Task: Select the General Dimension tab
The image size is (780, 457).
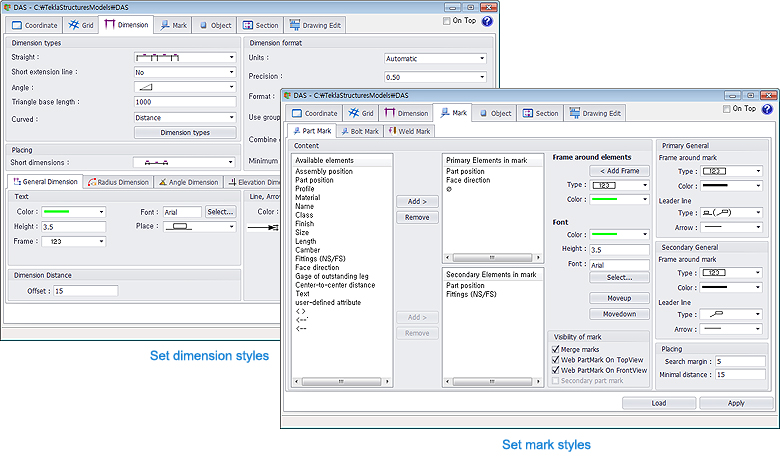Action: point(45,182)
